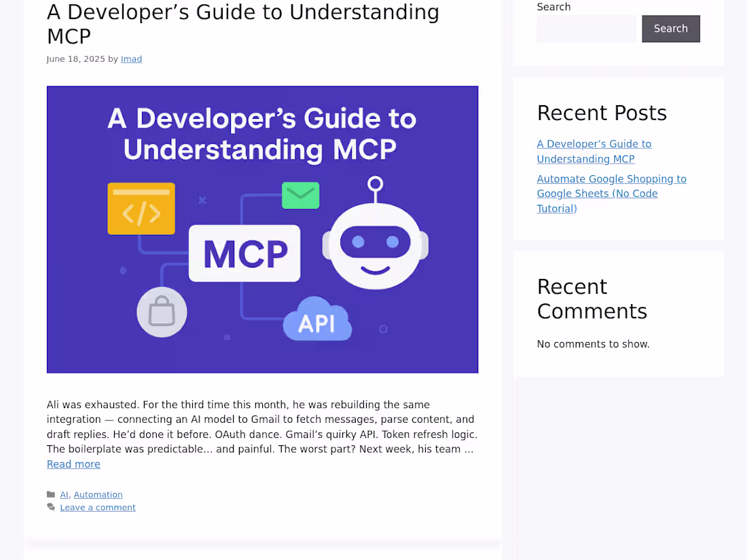Viewport: 747px width, 560px height.
Task: Click the folder icon beside the AI category
Action: (x=51, y=494)
